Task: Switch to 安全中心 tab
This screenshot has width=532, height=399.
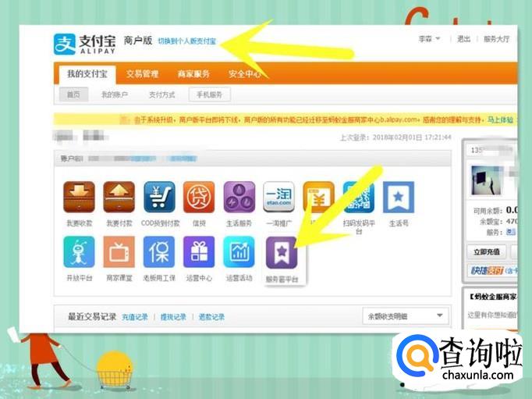Action: coord(245,73)
